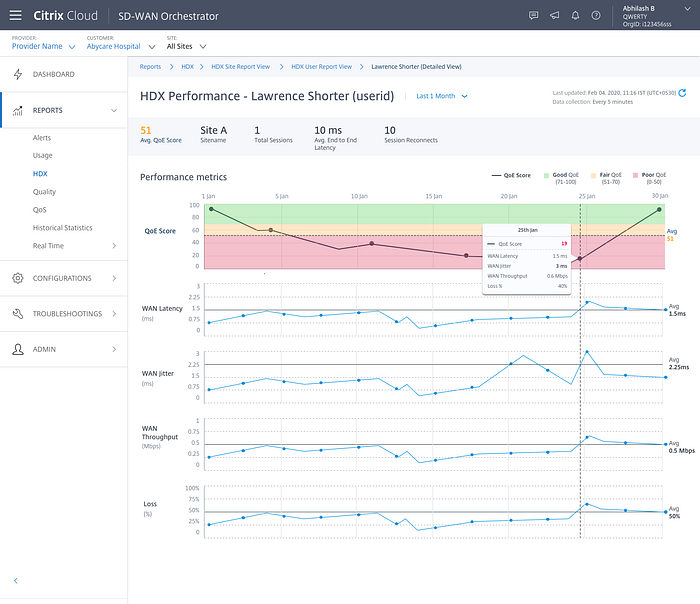The image size is (700, 604).
Task: Collapse the sidebar with the left arrow
Action: (16, 581)
